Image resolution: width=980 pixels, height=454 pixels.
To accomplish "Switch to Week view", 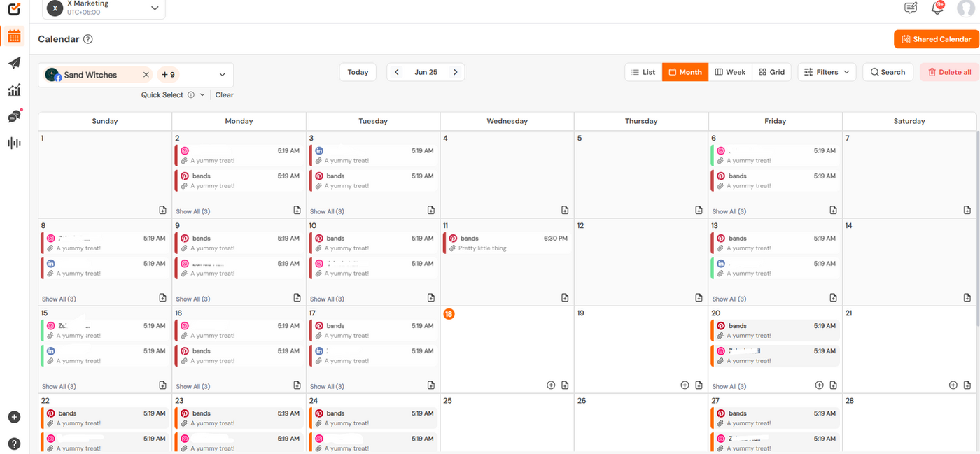I will pos(730,72).
